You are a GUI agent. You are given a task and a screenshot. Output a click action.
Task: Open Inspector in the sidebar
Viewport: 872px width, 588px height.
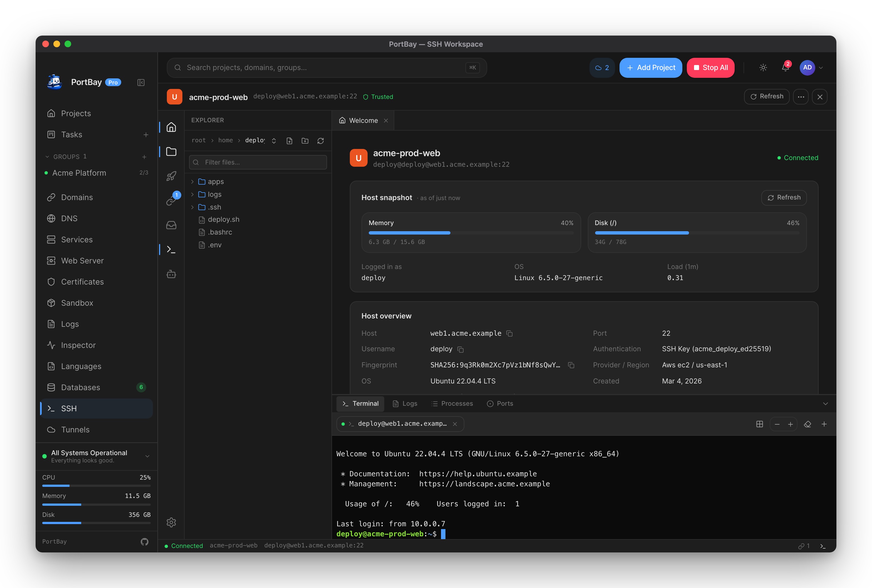coord(96,345)
